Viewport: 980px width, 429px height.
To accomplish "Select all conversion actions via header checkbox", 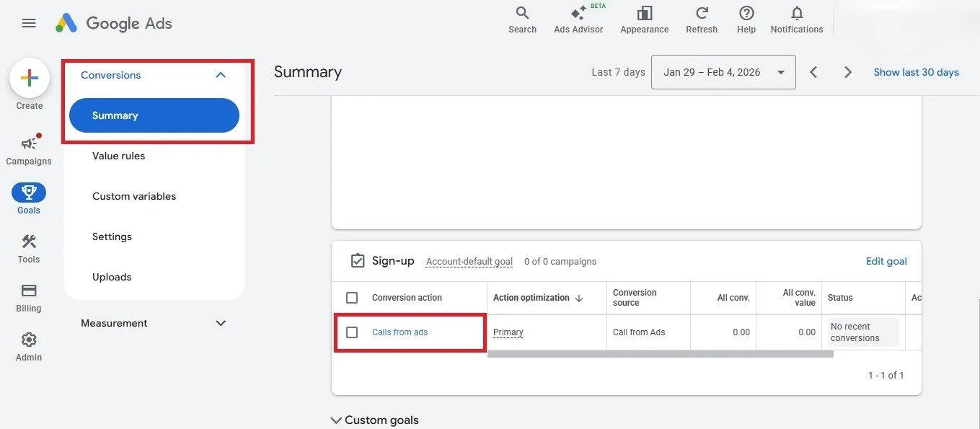I will (352, 297).
